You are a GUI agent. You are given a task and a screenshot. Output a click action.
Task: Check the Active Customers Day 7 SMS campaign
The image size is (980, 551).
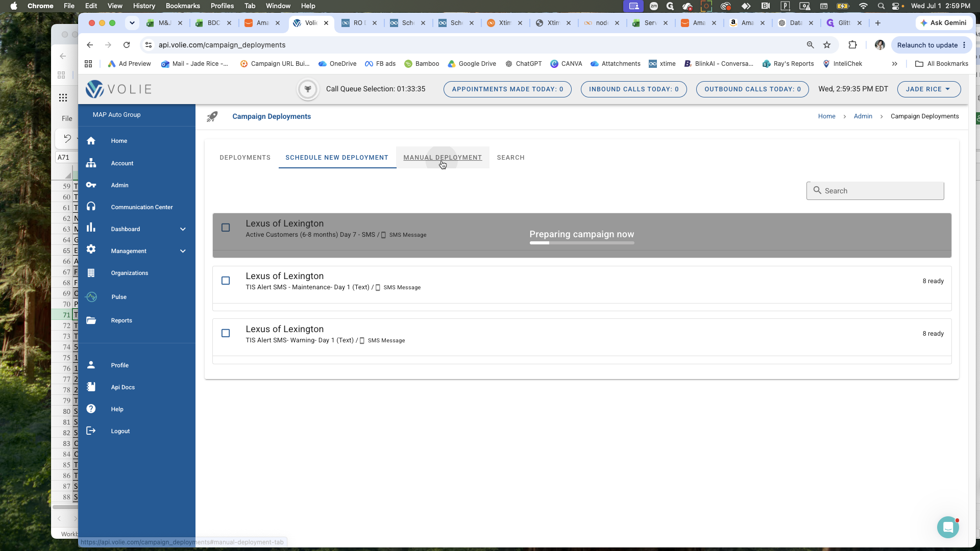[x=226, y=228]
